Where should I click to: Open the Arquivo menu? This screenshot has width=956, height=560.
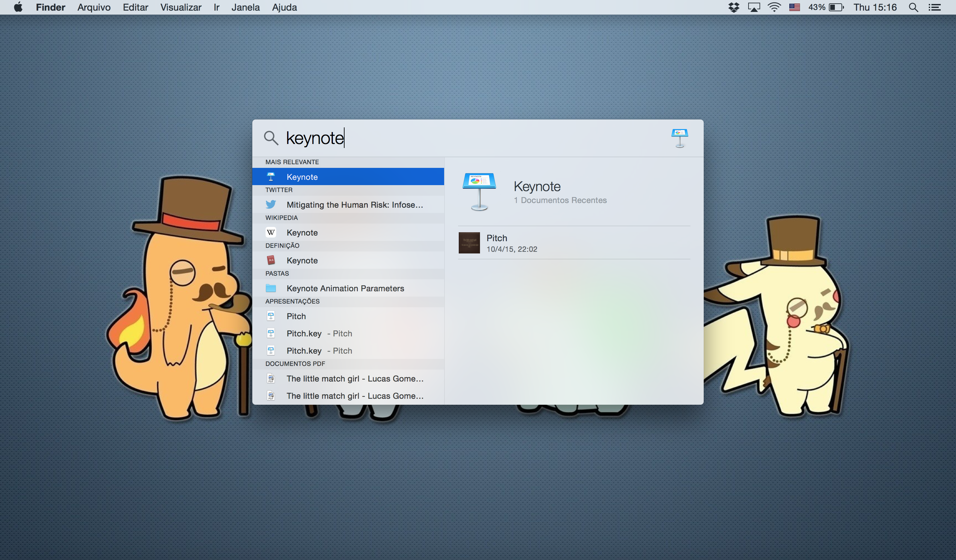[x=94, y=7]
